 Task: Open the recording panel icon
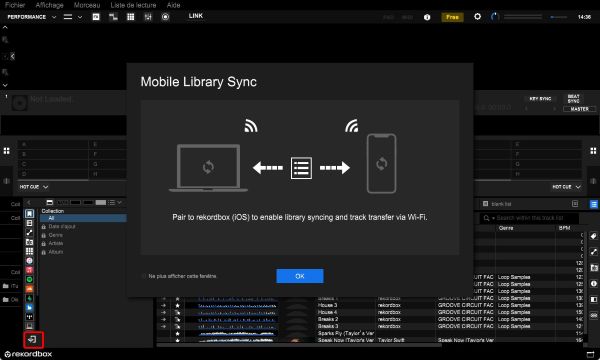[165, 17]
